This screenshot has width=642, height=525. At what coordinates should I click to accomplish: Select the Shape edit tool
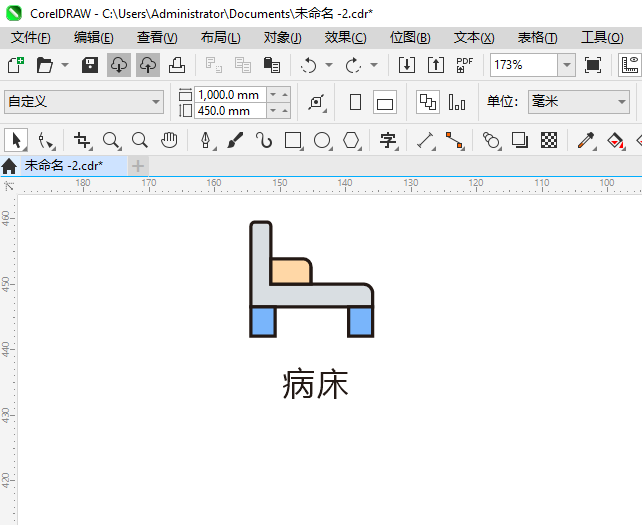coord(45,140)
